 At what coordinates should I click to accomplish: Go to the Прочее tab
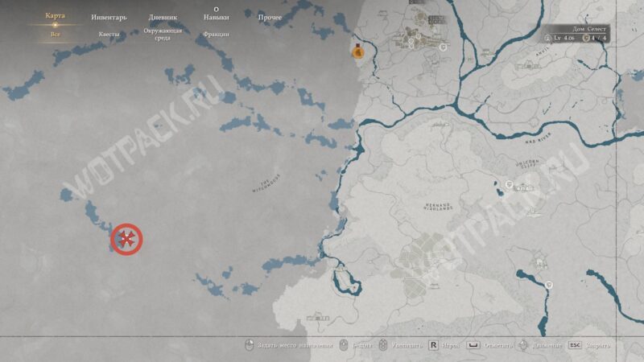click(x=270, y=17)
